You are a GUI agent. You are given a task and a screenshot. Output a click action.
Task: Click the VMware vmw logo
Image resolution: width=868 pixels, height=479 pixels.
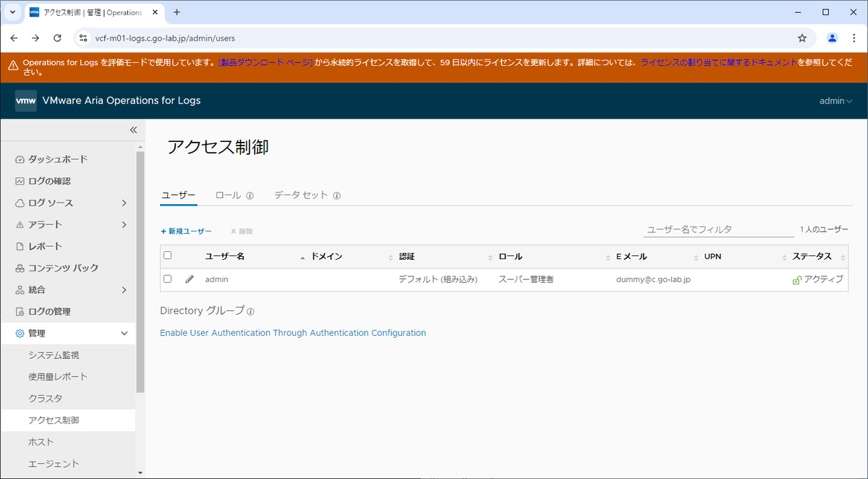[26, 101]
